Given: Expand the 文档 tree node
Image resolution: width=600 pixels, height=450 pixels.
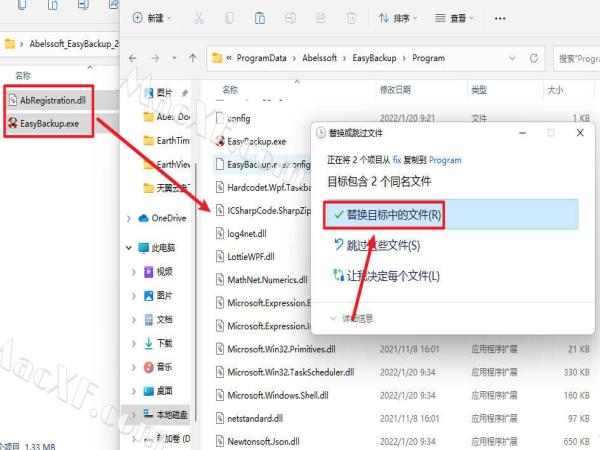Looking at the screenshot, I should click(134, 319).
